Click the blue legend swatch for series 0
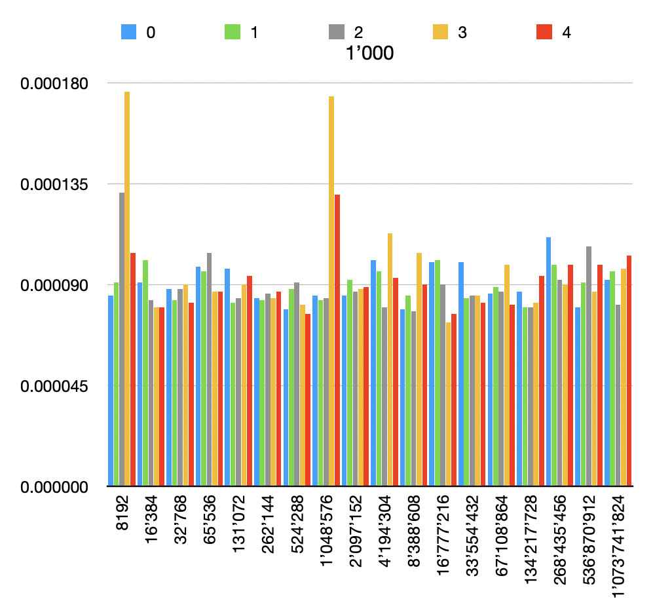The width and height of the screenshot is (672, 616). pos(128,32)
